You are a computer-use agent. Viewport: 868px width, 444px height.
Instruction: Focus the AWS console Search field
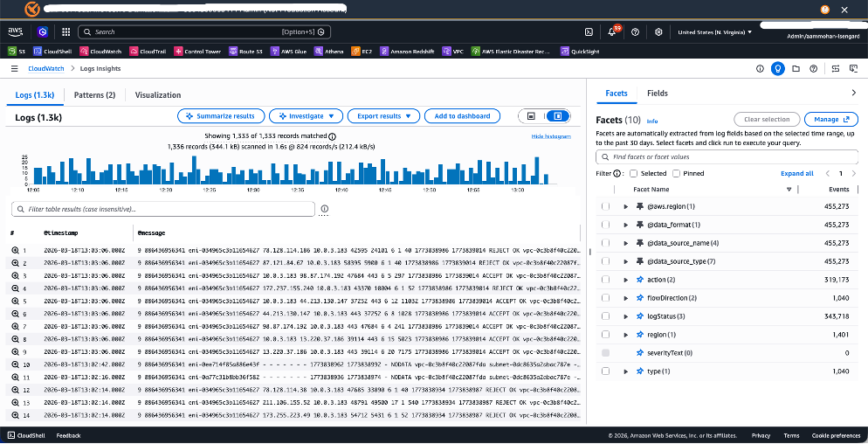tap(204, 32)
